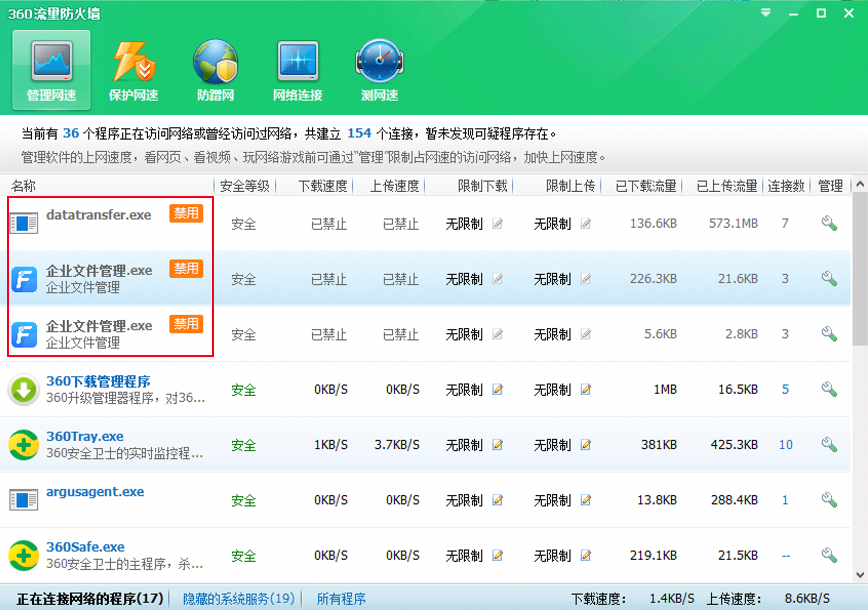This screenshot has width=868, height=610.
Task: Edit download limit for argusagent.exe
Action: (x=498, y=500)
